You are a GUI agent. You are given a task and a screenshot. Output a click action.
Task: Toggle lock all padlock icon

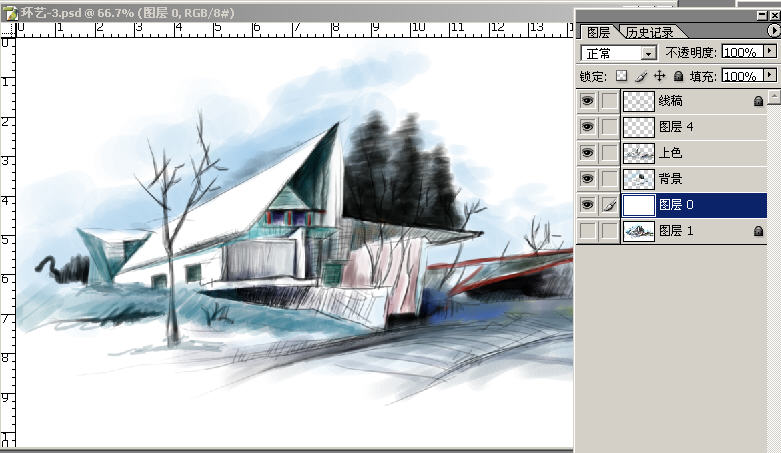pos(678,76)
